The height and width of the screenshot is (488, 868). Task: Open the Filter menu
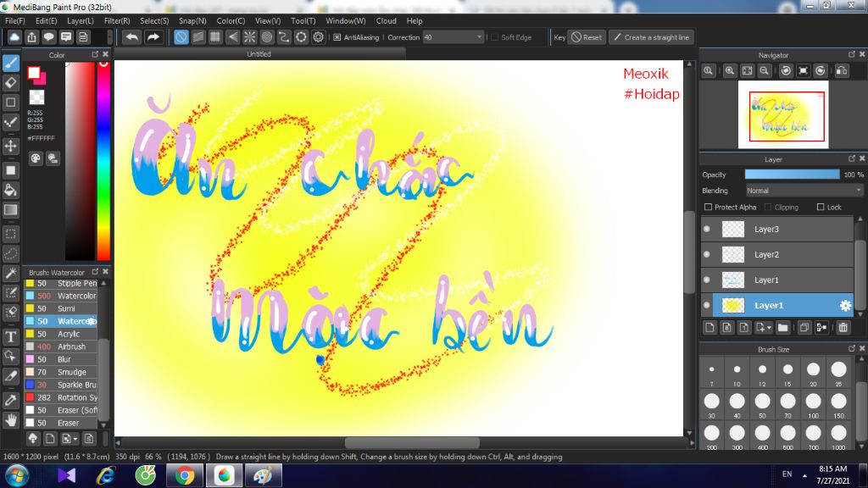pos(117,20)
